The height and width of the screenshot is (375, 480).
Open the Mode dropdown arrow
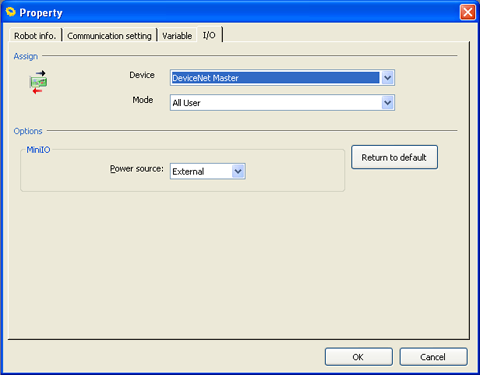387,103
